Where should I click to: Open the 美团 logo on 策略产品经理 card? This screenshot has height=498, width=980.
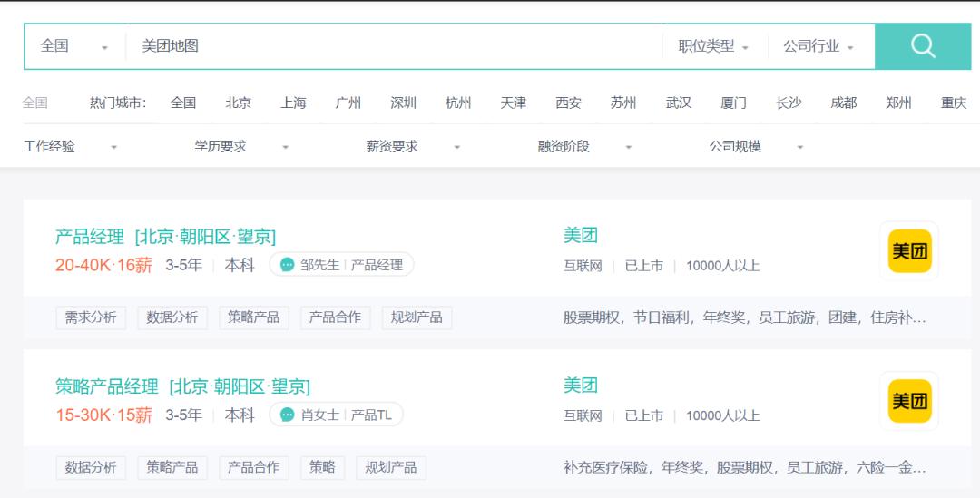tap(909, 401)
